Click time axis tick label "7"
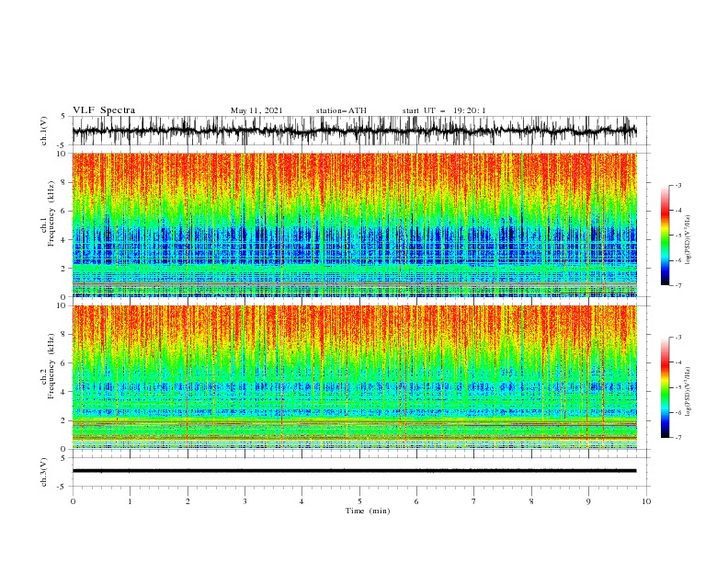 coord(473,501)
